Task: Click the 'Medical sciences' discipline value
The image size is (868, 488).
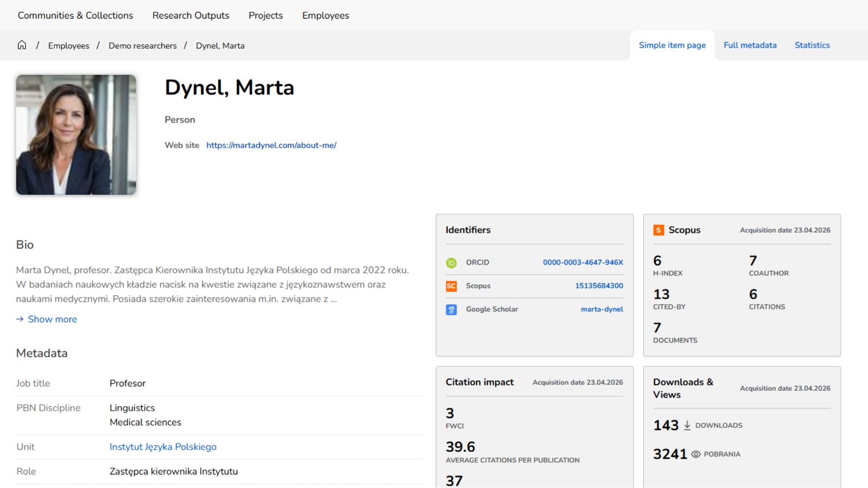Action: [x=145, y=422]
